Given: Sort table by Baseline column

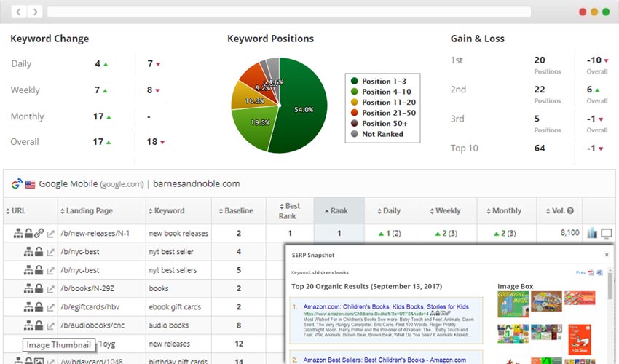Looking at the screenshot, I should [x=238, y=211].
